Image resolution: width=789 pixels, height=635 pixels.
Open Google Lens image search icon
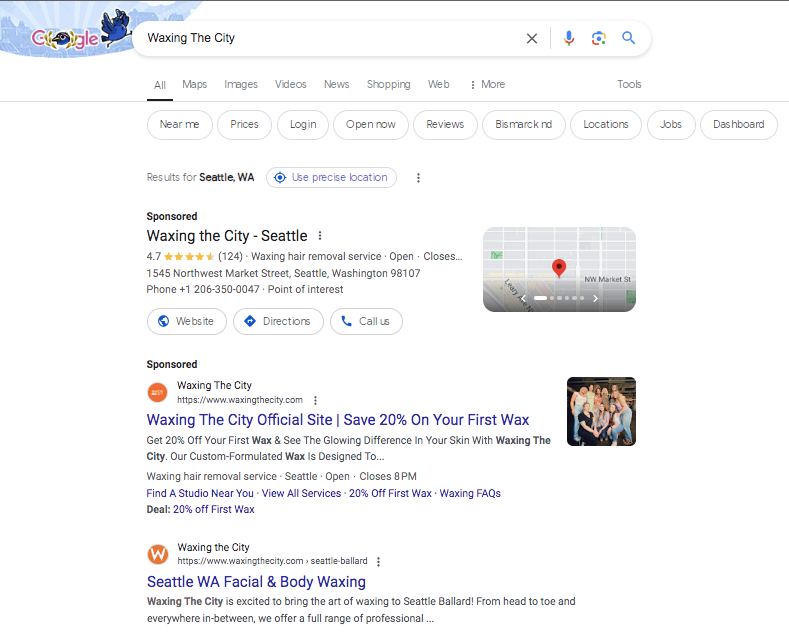coord(598,38)
